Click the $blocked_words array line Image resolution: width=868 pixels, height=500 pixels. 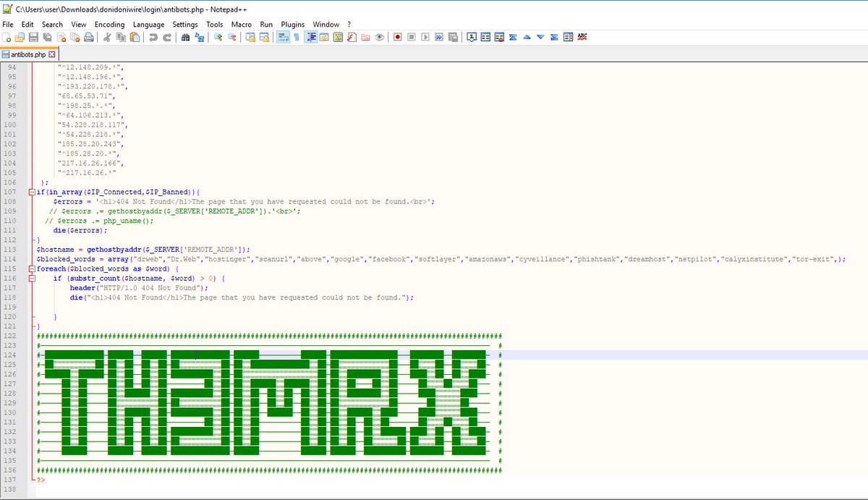pos(441,258)
